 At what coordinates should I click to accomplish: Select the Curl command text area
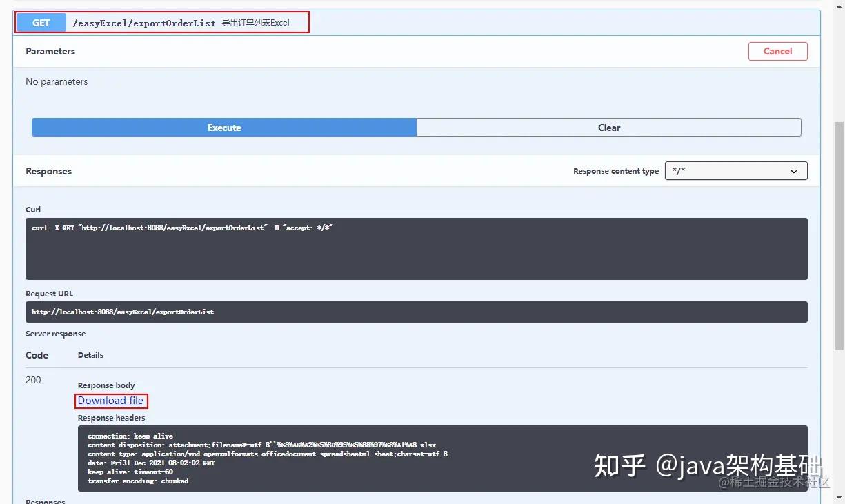pos(417,247)
